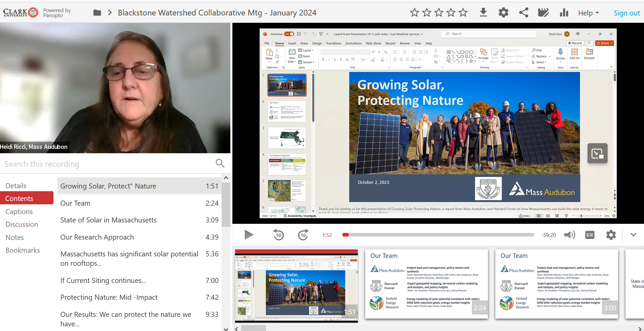Switch to the Captions tab
Viewport: 644px width, 331px height.
point(19,212)
